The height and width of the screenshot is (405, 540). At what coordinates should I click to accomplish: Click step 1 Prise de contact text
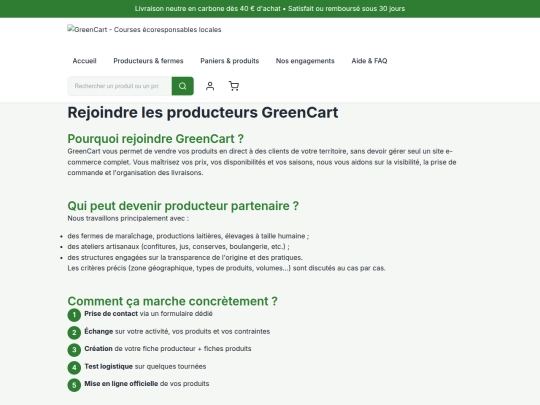[x=148, y=314]
